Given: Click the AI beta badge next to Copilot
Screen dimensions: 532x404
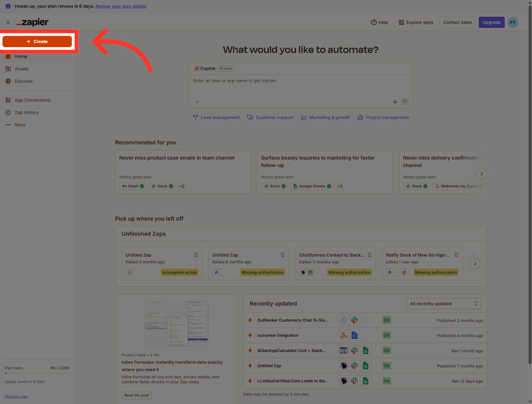Looking at the screenshot, I should tap(226, 68).
